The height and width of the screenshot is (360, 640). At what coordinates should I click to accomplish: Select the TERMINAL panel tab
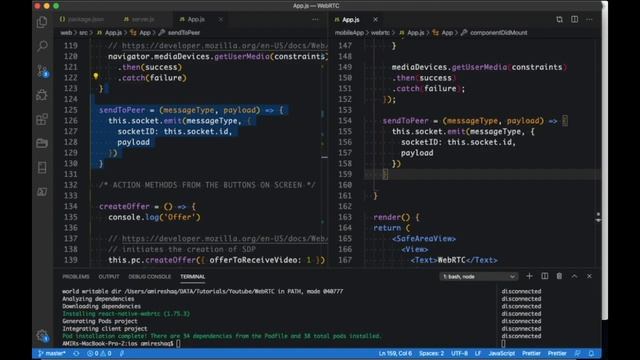193,276
